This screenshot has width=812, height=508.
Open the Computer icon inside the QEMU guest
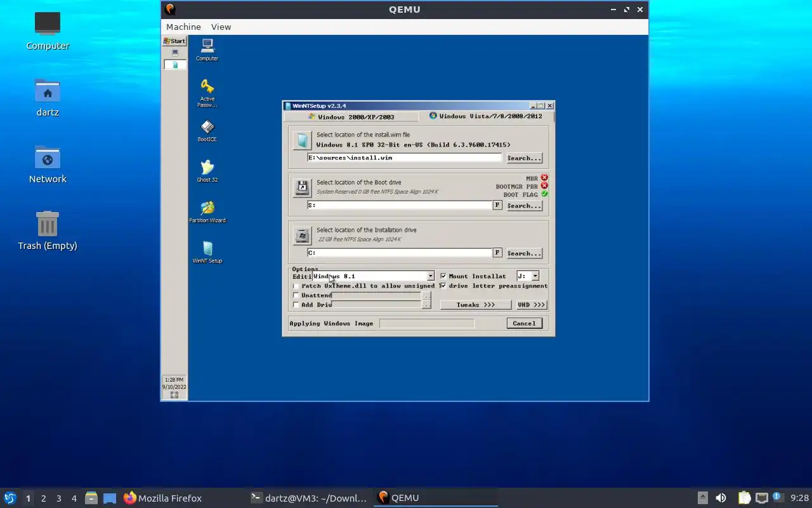pyautogui.click(x=207, y=50)
